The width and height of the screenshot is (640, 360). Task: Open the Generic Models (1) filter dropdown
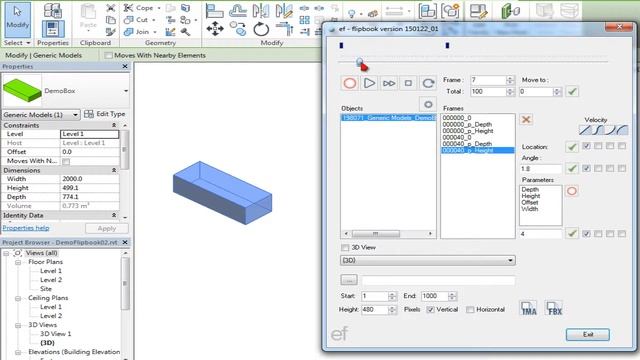[75, 115]
